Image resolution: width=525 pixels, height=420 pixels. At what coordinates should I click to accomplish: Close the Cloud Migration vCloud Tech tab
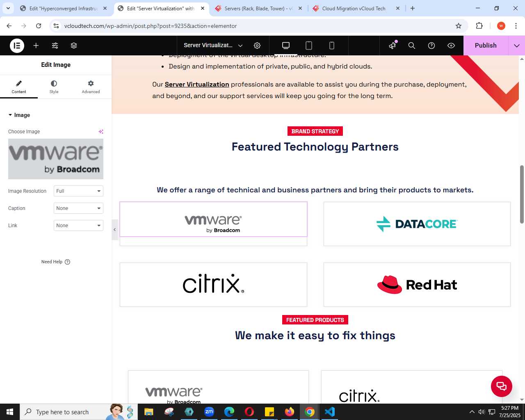(397, 8)
